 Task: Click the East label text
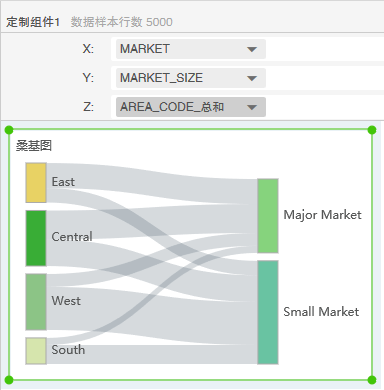(63, 182)
